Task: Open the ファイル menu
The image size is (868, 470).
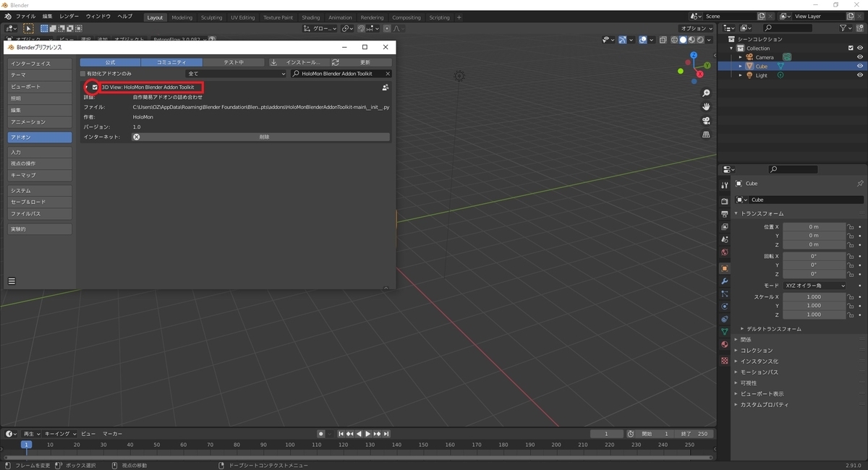Action: pos(25,16)
